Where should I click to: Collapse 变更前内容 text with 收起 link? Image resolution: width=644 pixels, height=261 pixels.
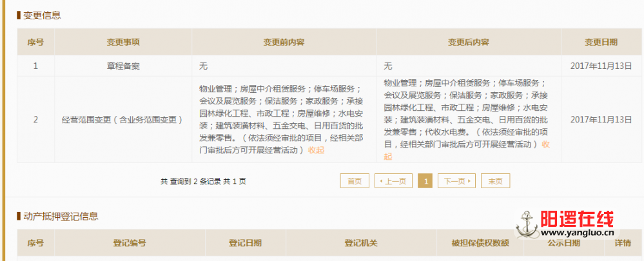(x=316, y=150)
